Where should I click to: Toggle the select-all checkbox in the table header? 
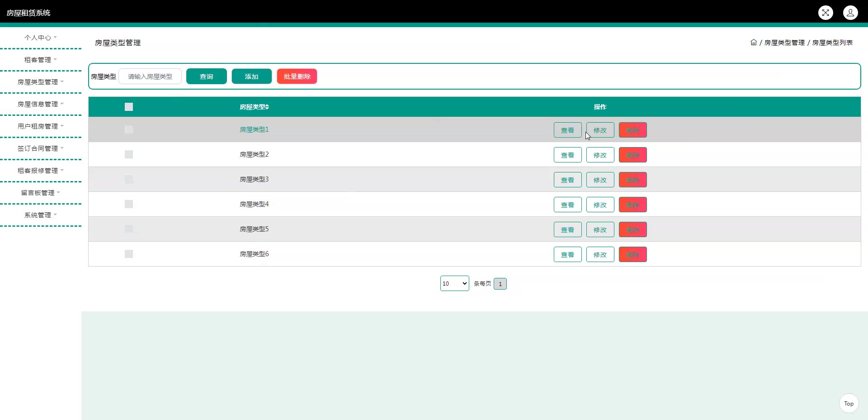pos(129,107)
